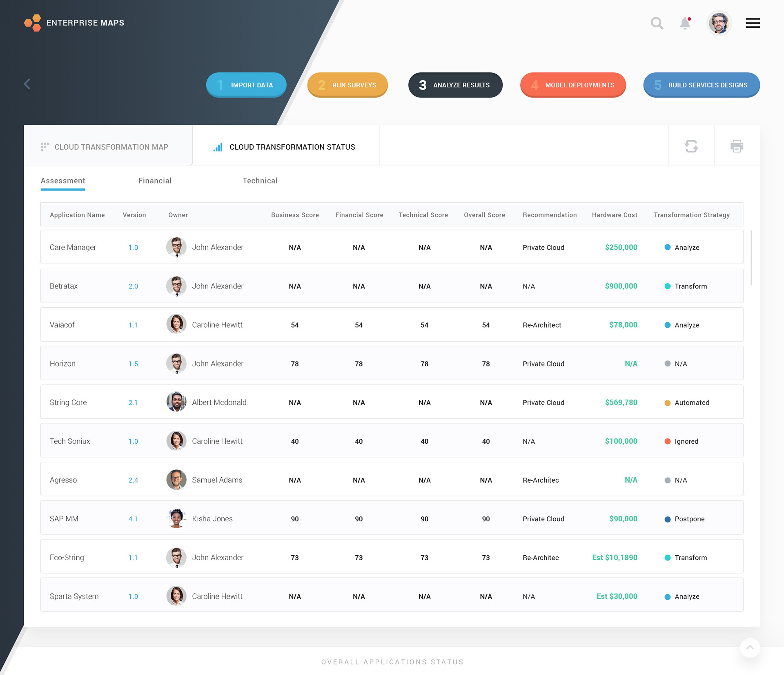Open the user profile avatar menu
784x675 pixels.
(x=719, y=23)
